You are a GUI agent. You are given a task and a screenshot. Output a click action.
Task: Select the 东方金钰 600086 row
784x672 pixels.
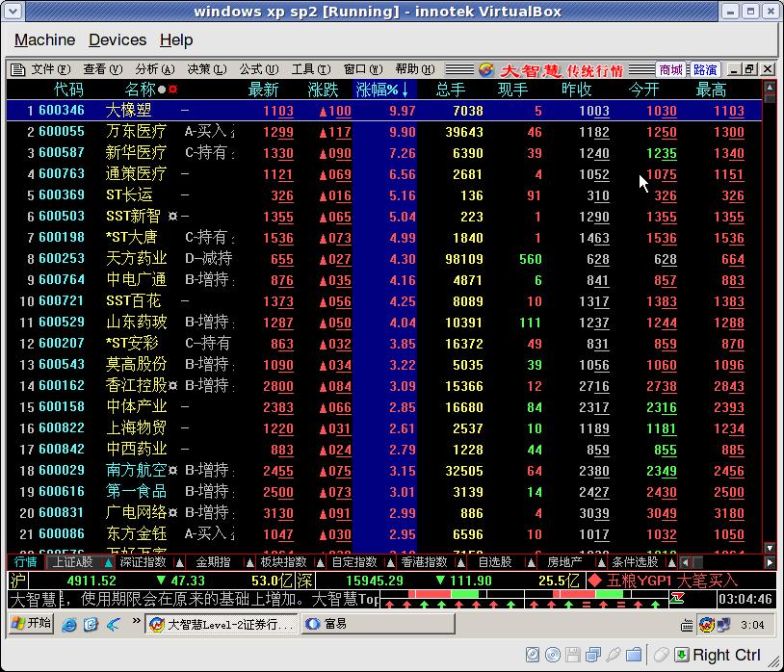click(x=384, y=534)
